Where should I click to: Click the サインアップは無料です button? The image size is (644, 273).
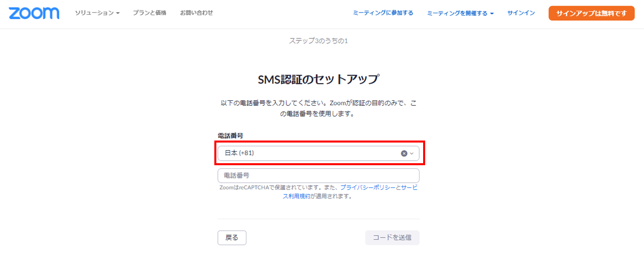(592, 13)
